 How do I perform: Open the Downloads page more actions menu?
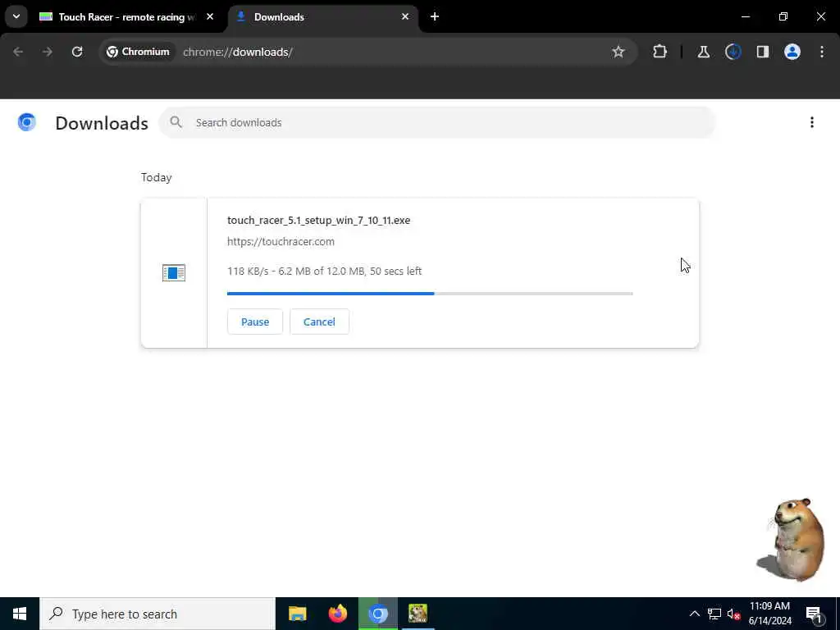811,123
